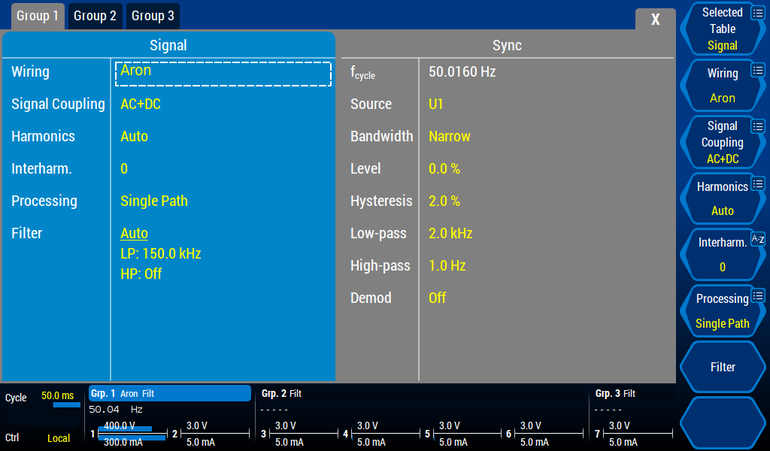
Task: Toggle Demod Off value
Action: [x=437, y=298]
